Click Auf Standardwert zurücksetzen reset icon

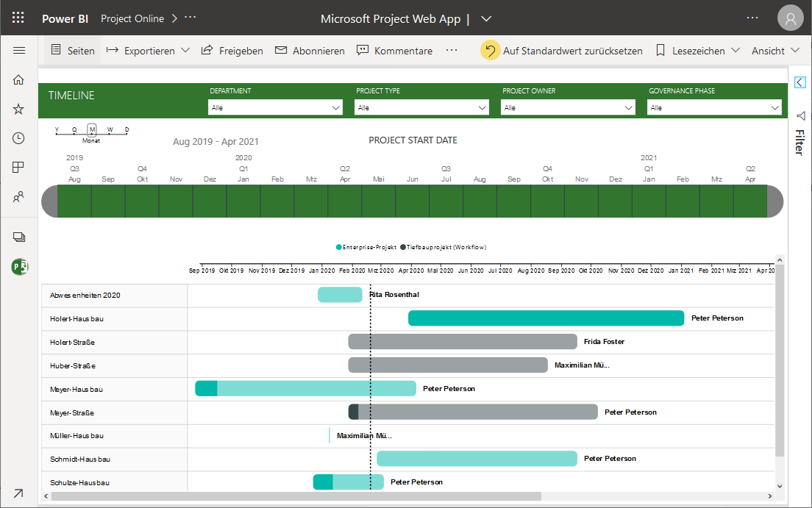(x=490, y=50)
